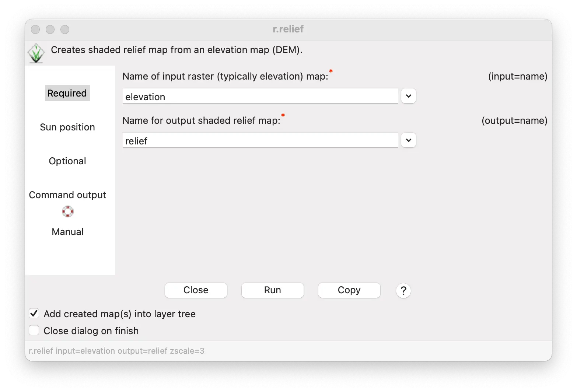Image resolution: width=577 pixels, height=392 pixels.
Task: Click the lifebuoy manual icon
Action: tap(67, 211)
